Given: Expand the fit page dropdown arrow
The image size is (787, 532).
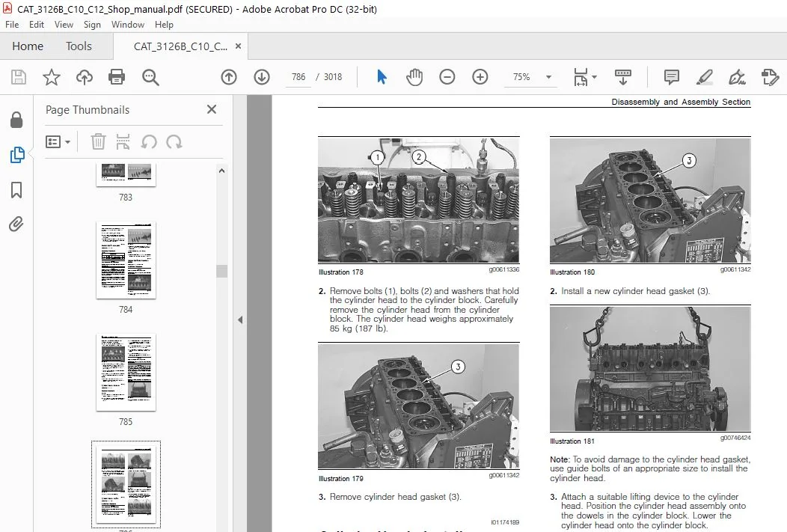Looking at the screenshot, I should [x=595, y=77].
